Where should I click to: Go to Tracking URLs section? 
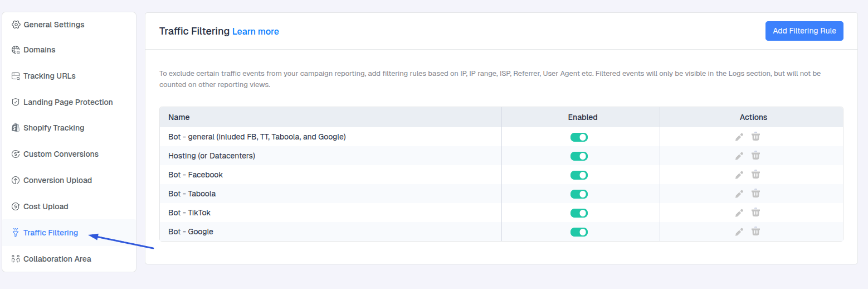pos(49,76)
